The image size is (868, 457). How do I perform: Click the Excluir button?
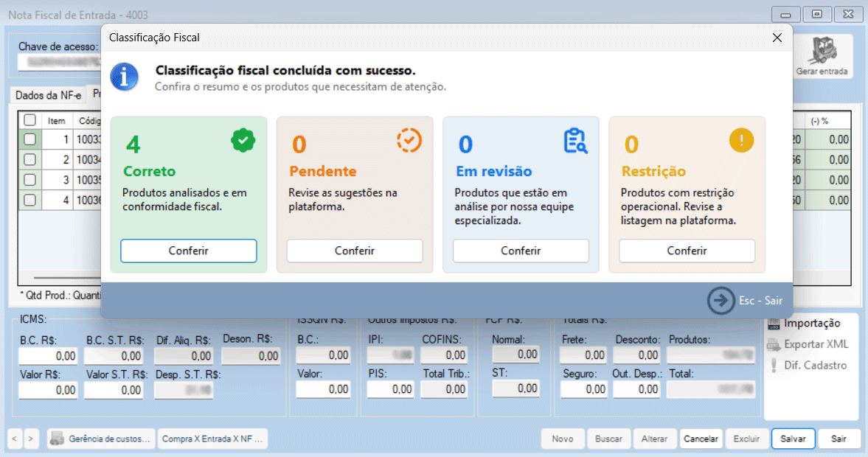coord(747,439)
